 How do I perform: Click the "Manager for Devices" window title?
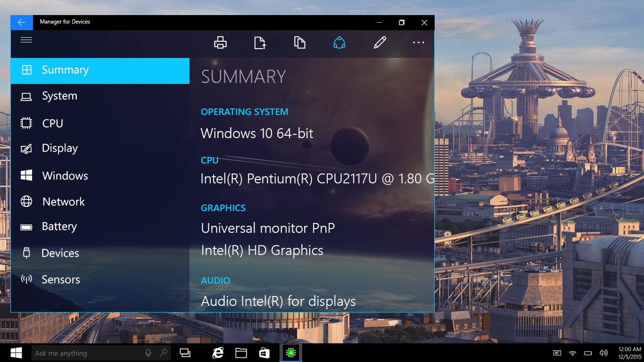[65, 22]
